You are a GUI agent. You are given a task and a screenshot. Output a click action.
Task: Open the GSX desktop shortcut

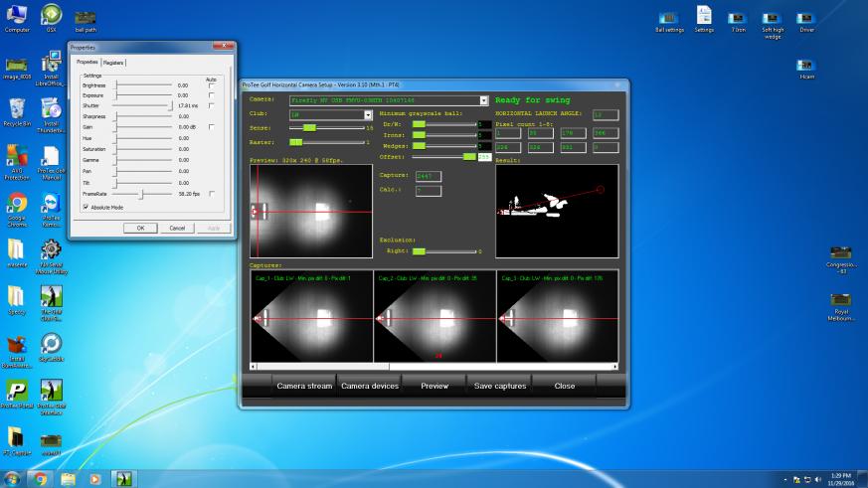click(x=51, y=15)
